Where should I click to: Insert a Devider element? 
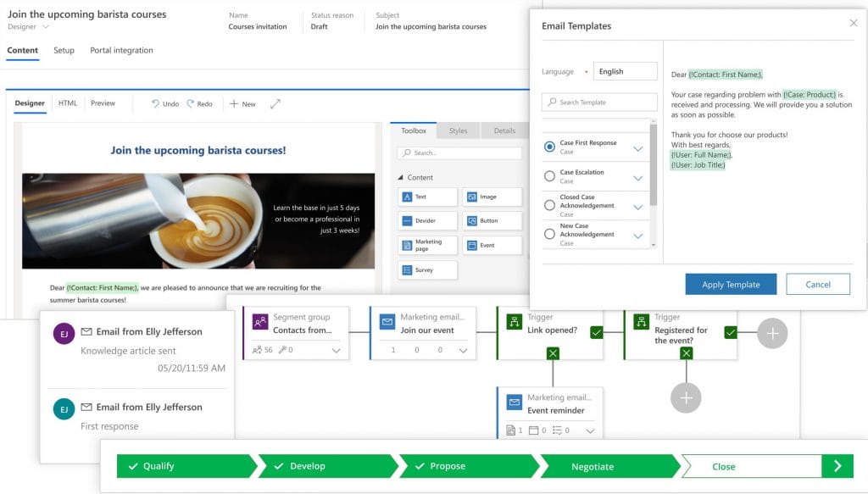pos(426,221)
